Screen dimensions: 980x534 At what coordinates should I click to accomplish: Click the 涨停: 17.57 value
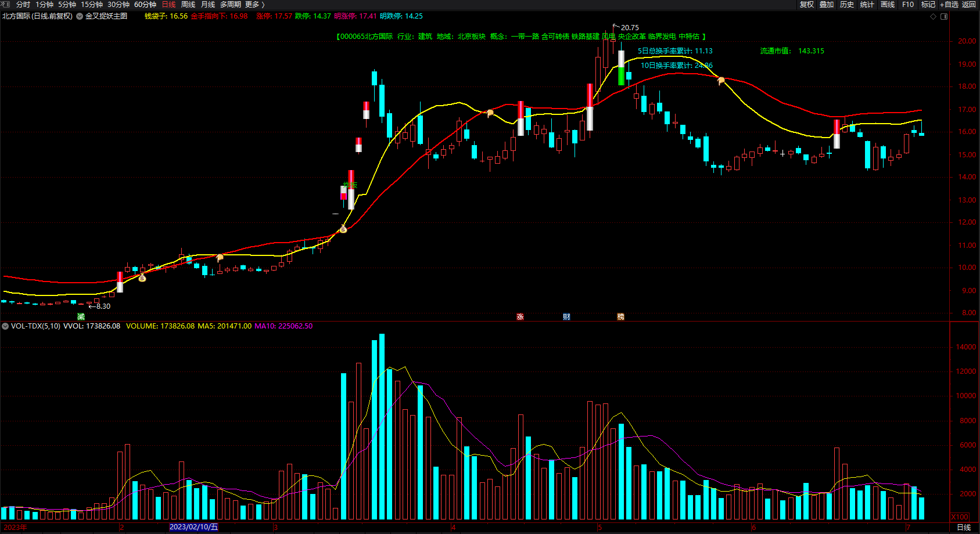tap(274, 16)
